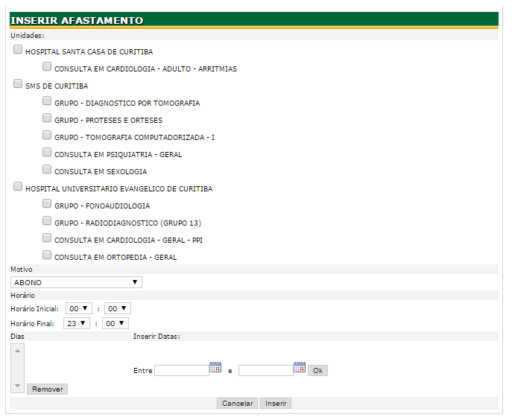Open the Motivo dropdown showing ABONO

[76, 282]
